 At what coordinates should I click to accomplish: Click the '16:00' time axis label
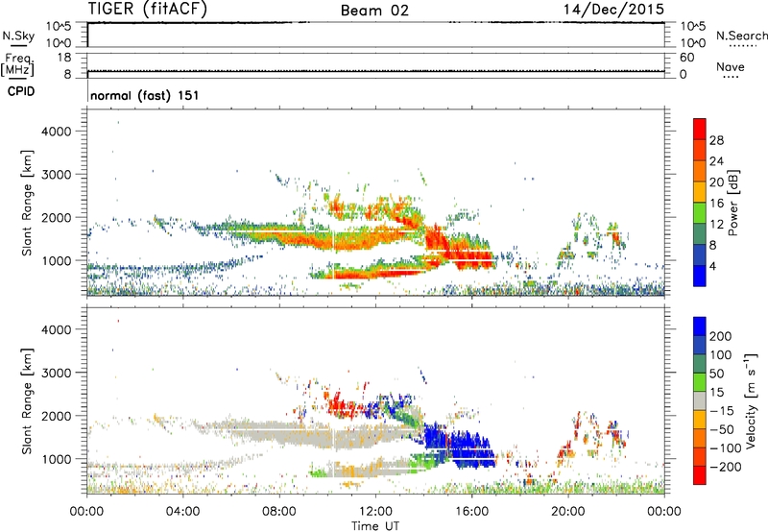(x=471, y=512)
